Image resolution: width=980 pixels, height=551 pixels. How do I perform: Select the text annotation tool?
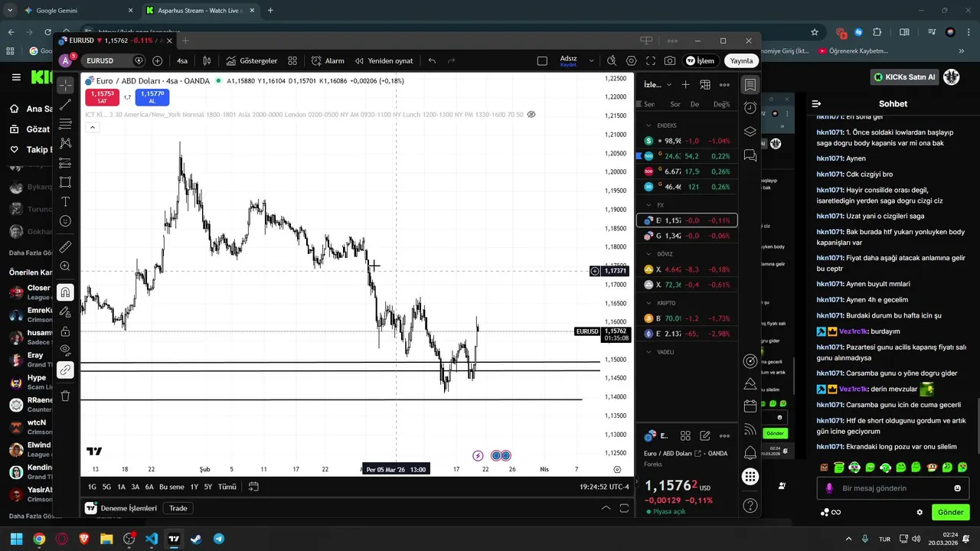(65, 201)
